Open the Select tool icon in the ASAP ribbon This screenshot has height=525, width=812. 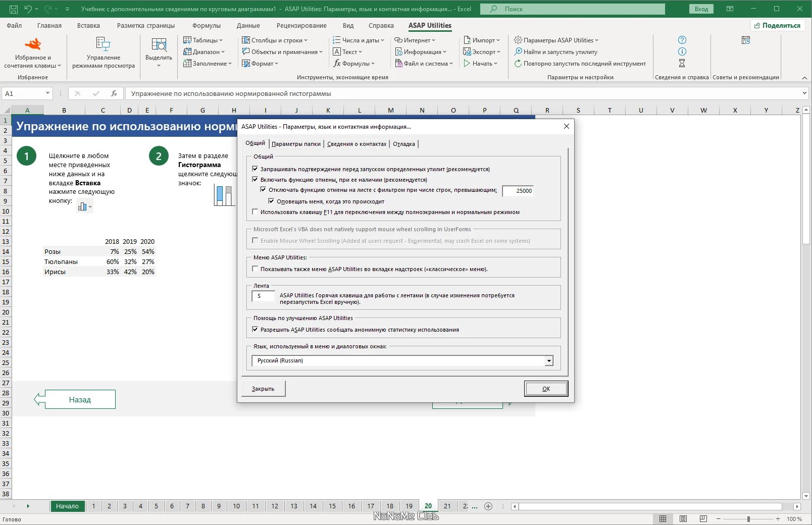click(x=159, y=44)
